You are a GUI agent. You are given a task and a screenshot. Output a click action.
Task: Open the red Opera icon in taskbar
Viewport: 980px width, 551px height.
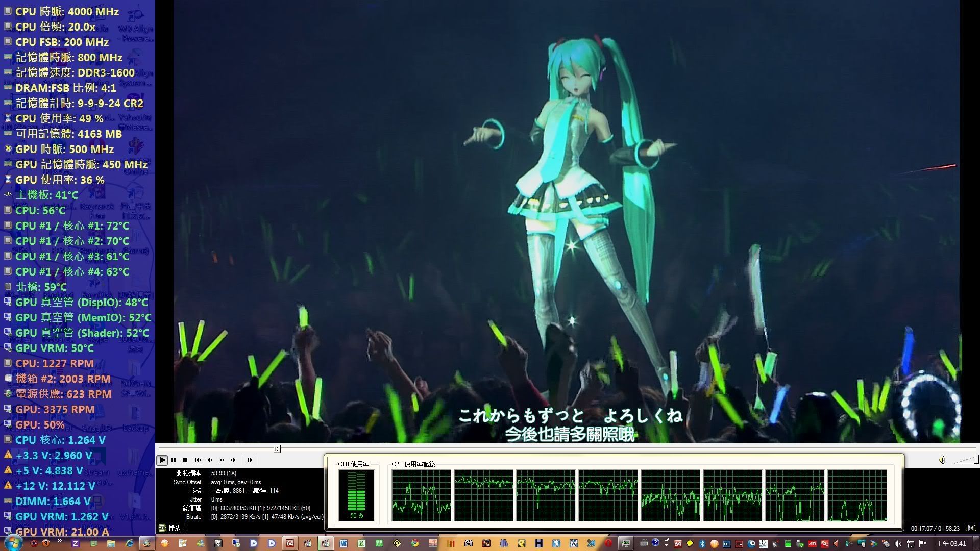point(608,543)
